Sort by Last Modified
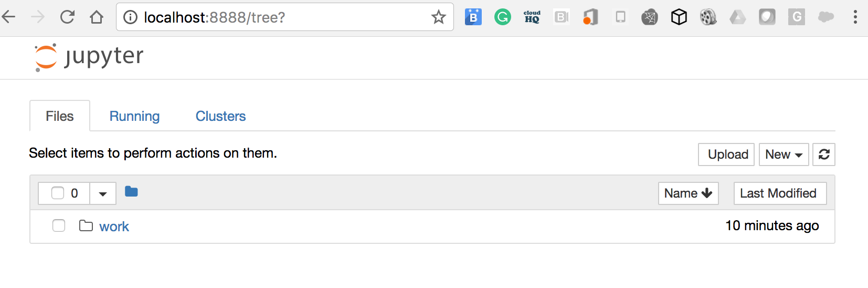 pos(780,193)
